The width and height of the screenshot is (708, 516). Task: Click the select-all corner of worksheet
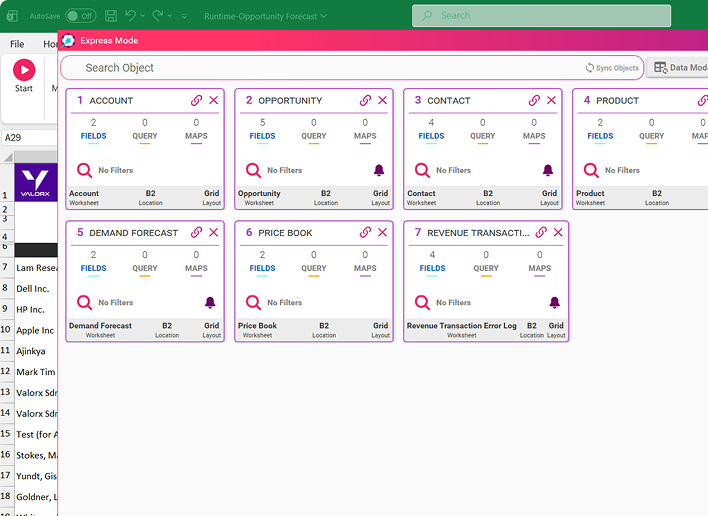pyautogui.click(x=8, y=158)
